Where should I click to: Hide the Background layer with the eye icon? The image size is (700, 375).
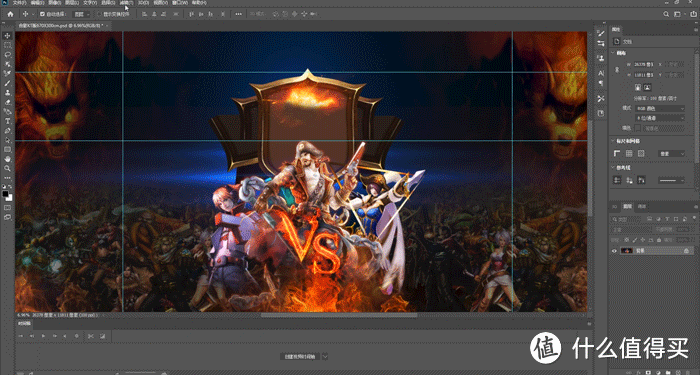click(x=614, y=251)
